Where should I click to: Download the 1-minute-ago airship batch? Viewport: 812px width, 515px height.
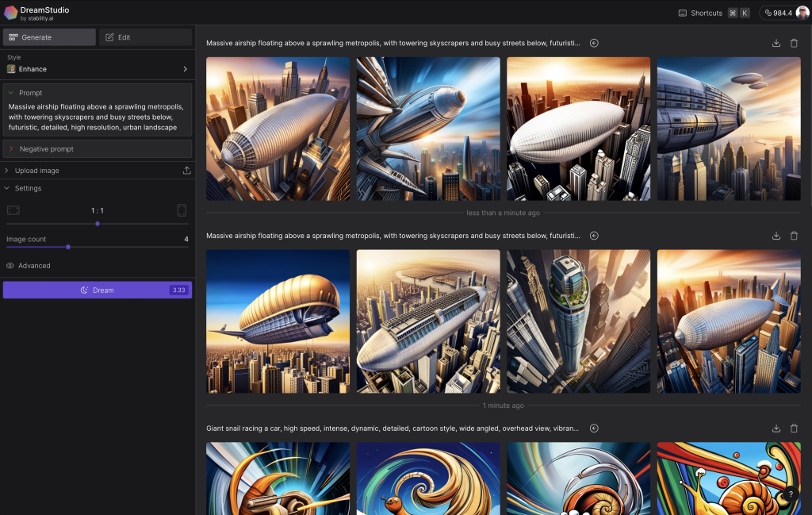(x=776, y=236)
